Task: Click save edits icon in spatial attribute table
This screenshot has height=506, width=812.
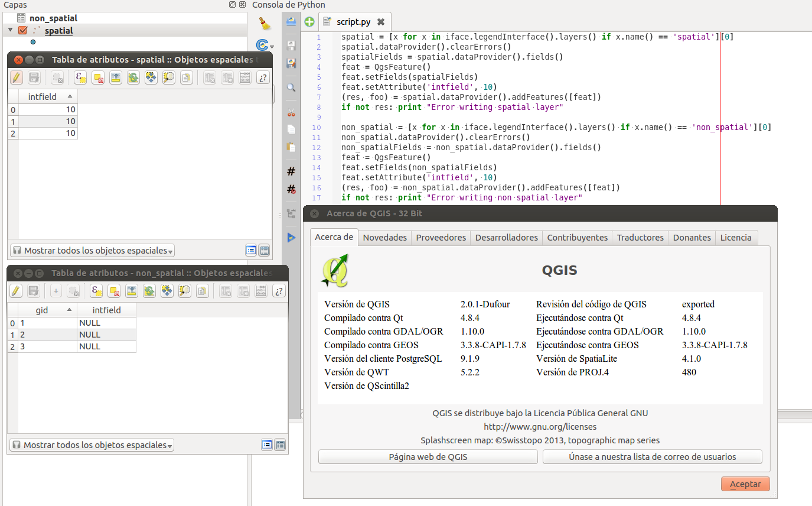Action: tap(34, 77)
